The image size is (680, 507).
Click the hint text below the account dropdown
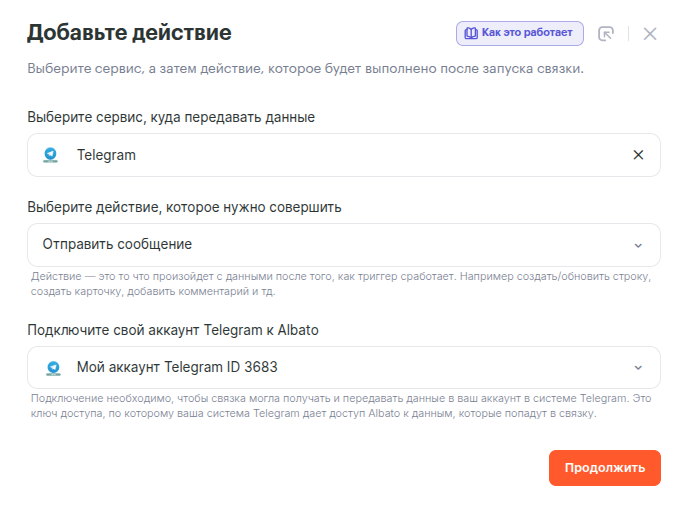(x=340, y=405)
